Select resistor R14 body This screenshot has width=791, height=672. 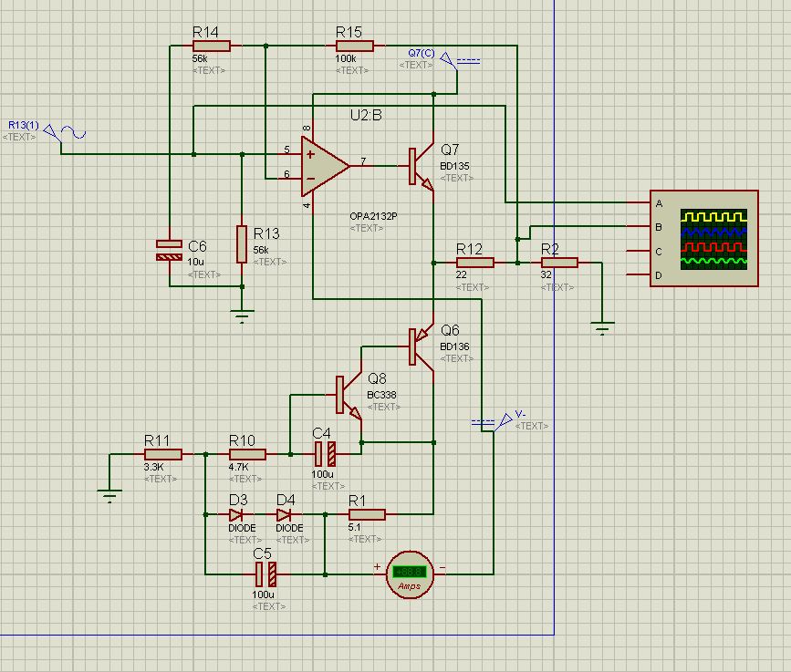(212, 46)
